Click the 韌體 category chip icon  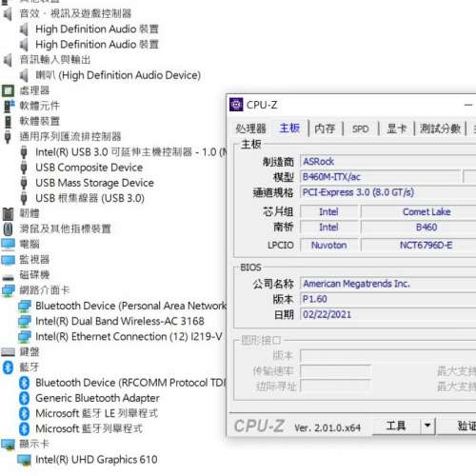coord(8,213)
